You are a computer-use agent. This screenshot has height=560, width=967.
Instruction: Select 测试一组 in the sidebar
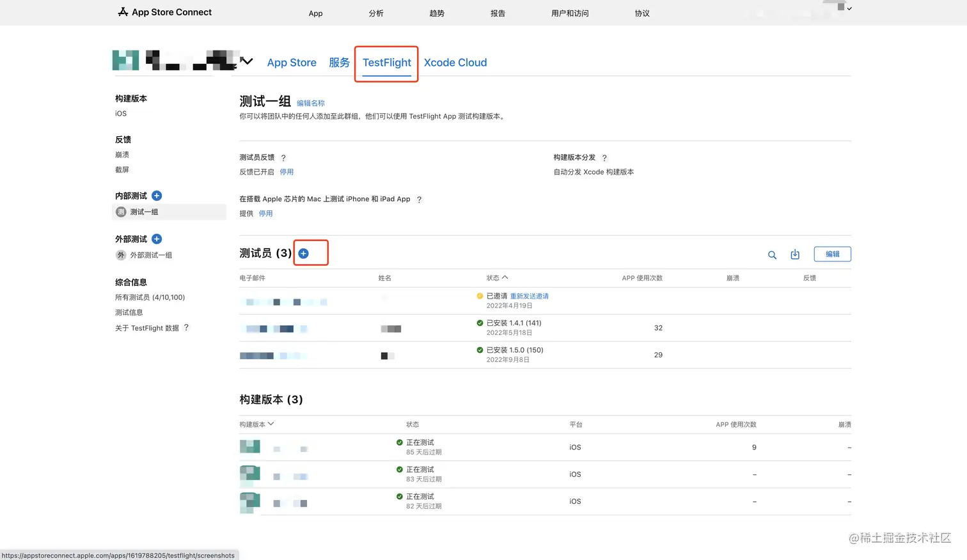pos(169,212)
